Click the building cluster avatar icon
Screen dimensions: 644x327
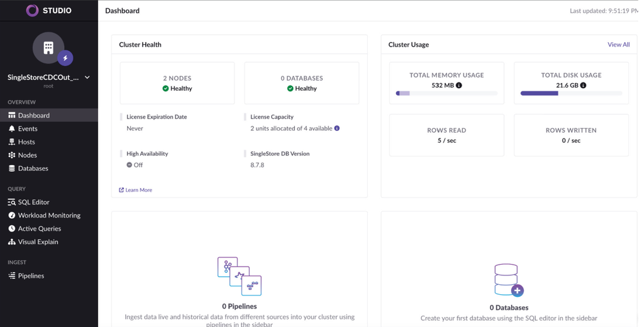[48, 48]
